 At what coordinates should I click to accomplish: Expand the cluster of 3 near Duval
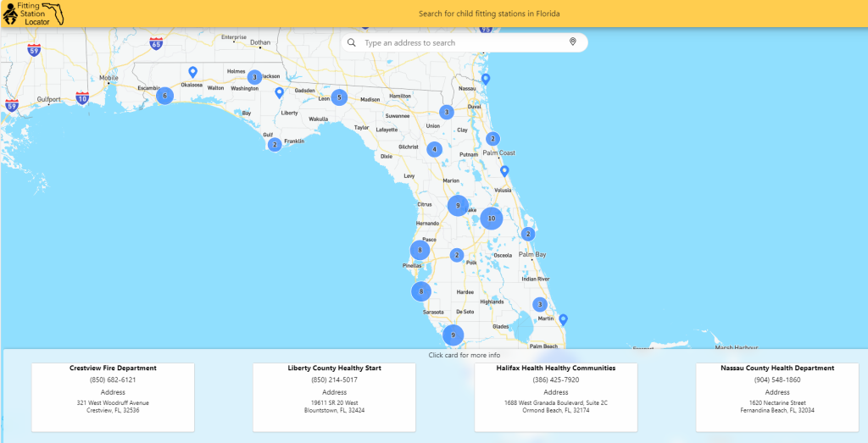tap(446, 112)
